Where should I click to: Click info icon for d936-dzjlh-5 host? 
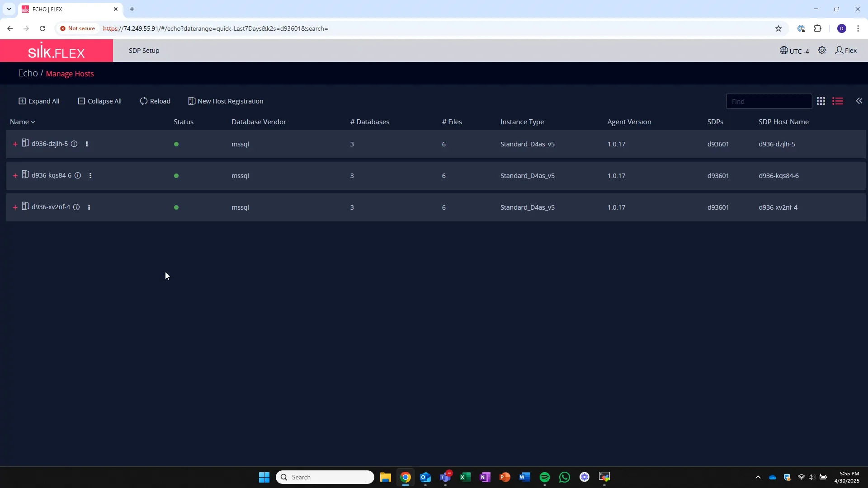pos(74,144)
